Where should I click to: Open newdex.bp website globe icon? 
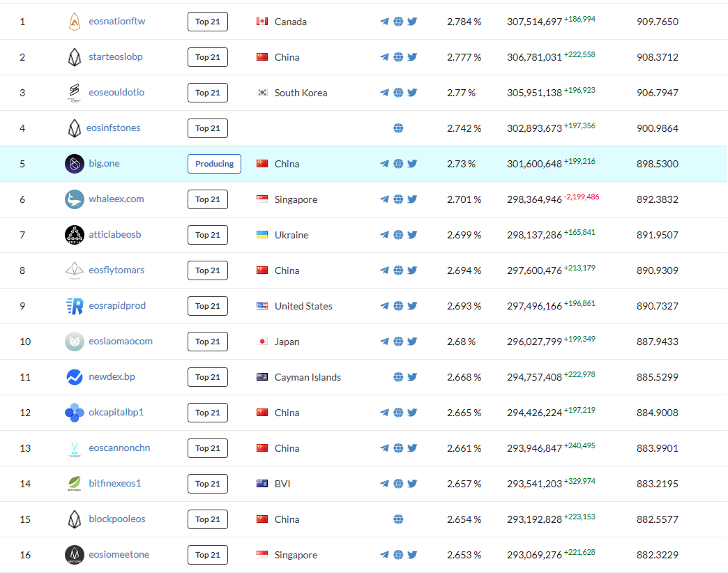[398, 376]
